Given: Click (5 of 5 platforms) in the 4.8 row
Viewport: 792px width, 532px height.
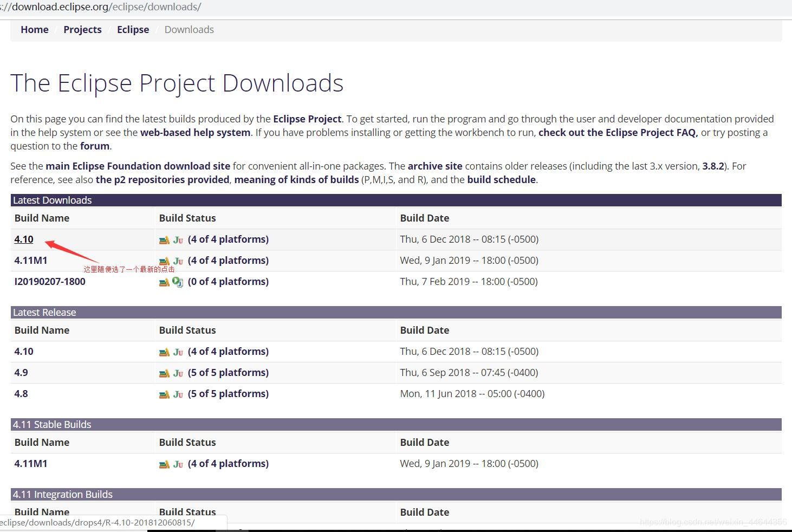Looking at the screenshot, I should click(x=228, y=393).
